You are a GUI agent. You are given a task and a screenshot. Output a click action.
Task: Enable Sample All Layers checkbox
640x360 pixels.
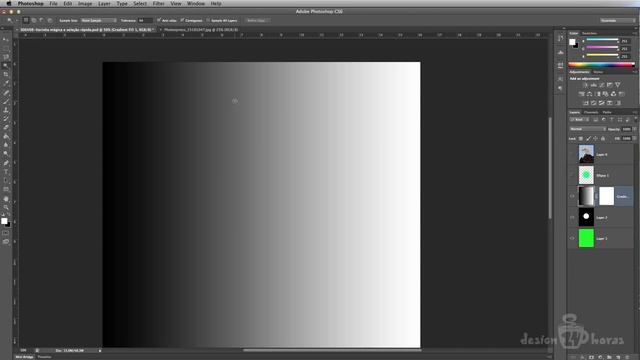click(208, 20)
